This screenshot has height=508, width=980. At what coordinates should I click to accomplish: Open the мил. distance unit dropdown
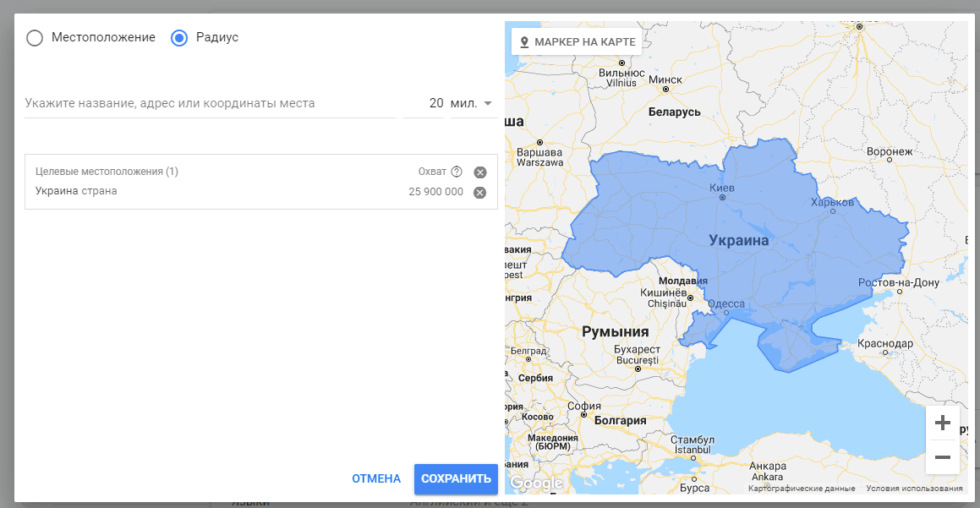[474, 104]
